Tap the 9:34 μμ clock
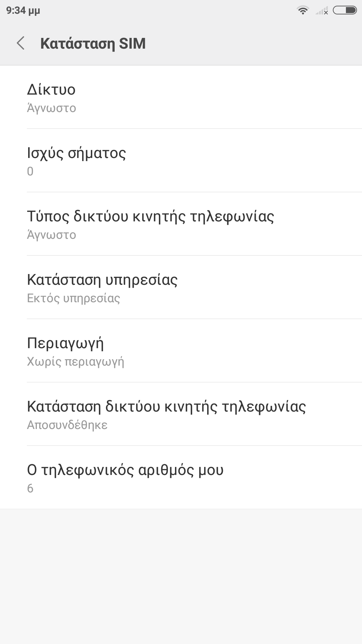362x644 pixels. click(x=23, y=11)
